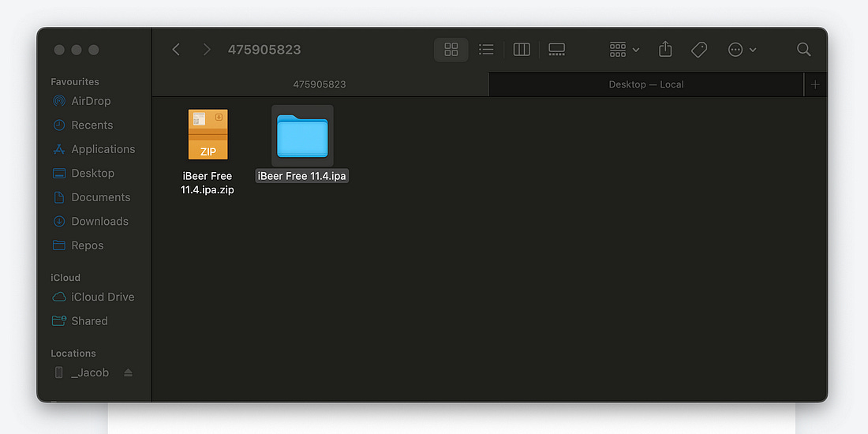Add a new tab with plus button
Viewport: 868px width, 434px height.
coord(815,84)
